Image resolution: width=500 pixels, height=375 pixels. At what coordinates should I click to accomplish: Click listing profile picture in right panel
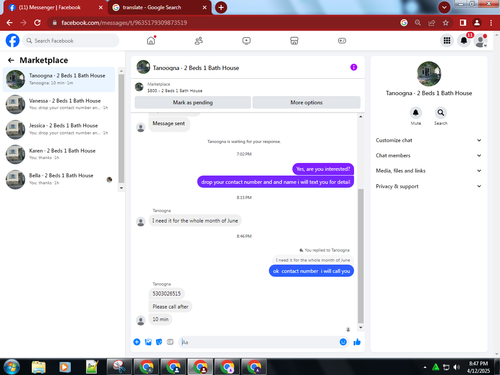[x=429, y=73]
